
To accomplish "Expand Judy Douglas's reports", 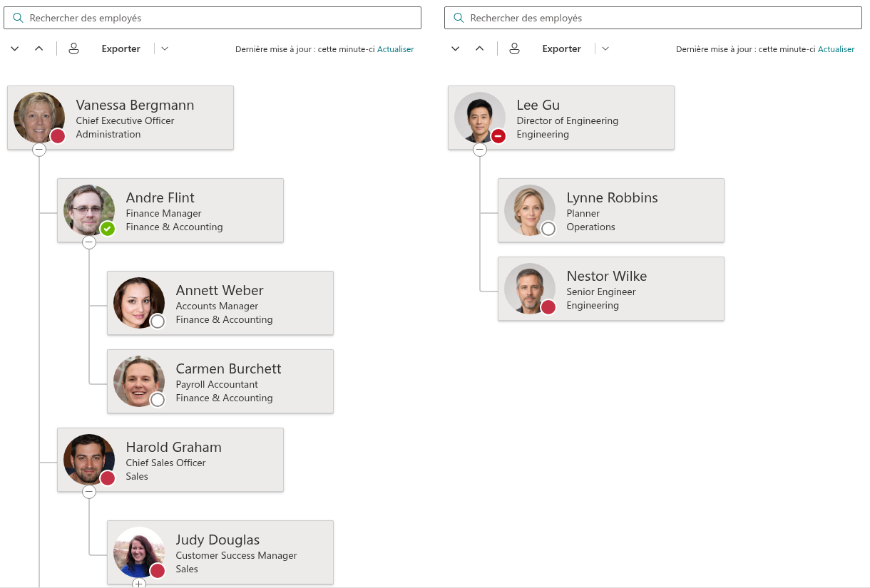I will coord(139,583).
